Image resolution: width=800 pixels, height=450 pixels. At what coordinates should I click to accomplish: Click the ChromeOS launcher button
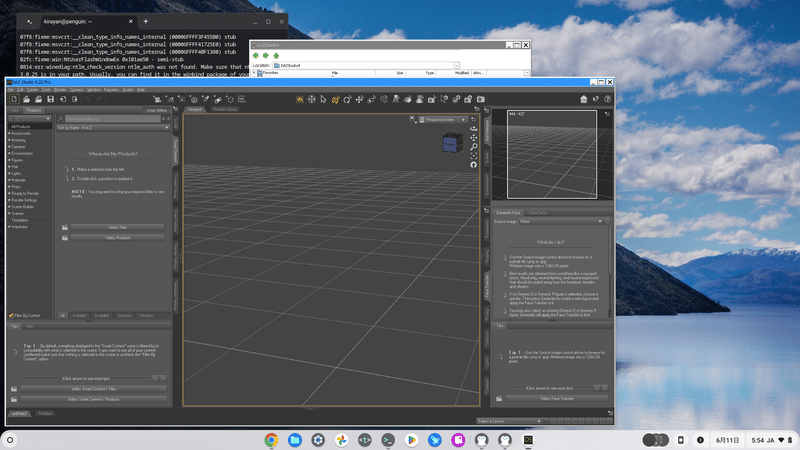pos(10,440)
